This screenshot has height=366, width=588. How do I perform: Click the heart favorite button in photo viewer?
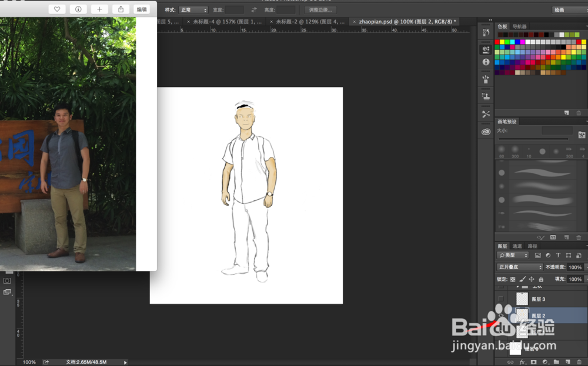(x=57, y=9)
